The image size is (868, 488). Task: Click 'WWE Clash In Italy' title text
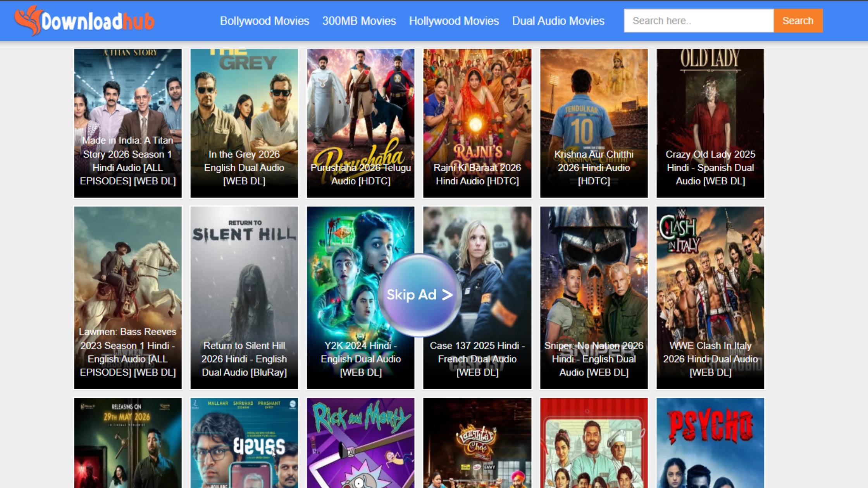[710, 345]
